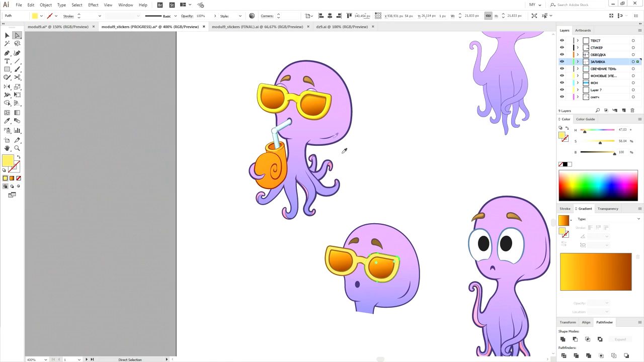Toggle visibility of the ФОН layer
Viewport: 644px width, 362px height.
tap(562, 83)
